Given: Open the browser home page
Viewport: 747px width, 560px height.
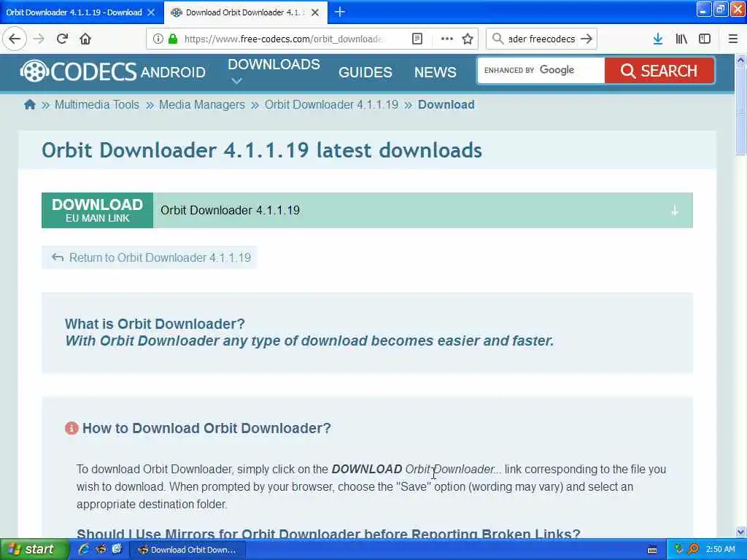Looking at the screenshot, I should point(85,39).
